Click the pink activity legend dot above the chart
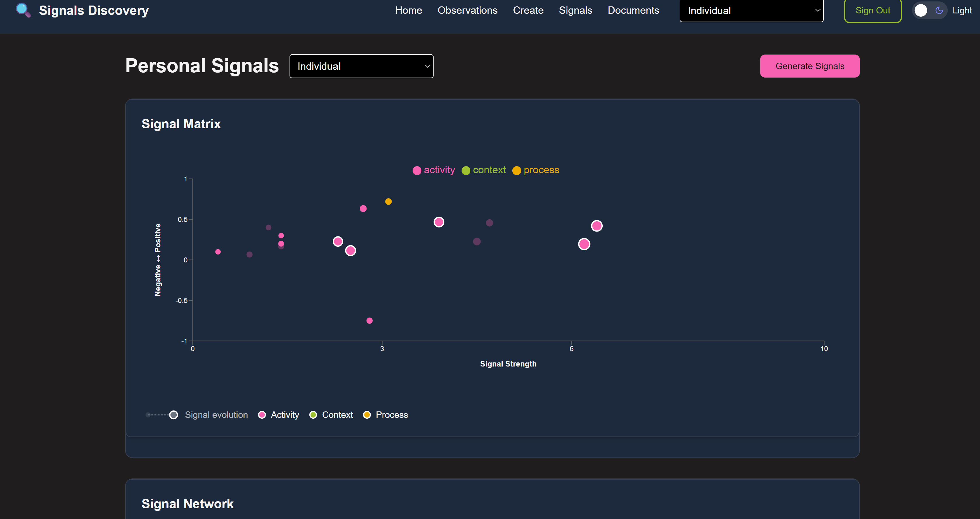 [417, 171]
